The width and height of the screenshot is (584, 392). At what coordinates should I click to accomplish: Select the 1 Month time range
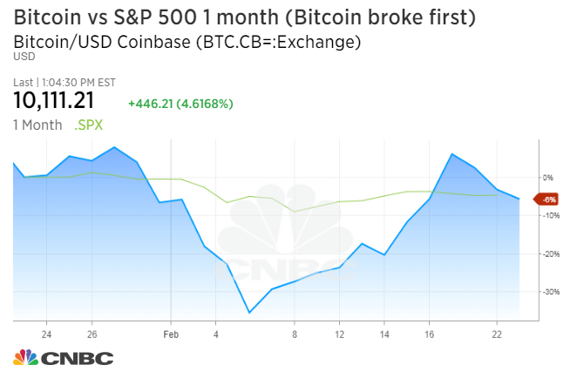pos(37,125)
